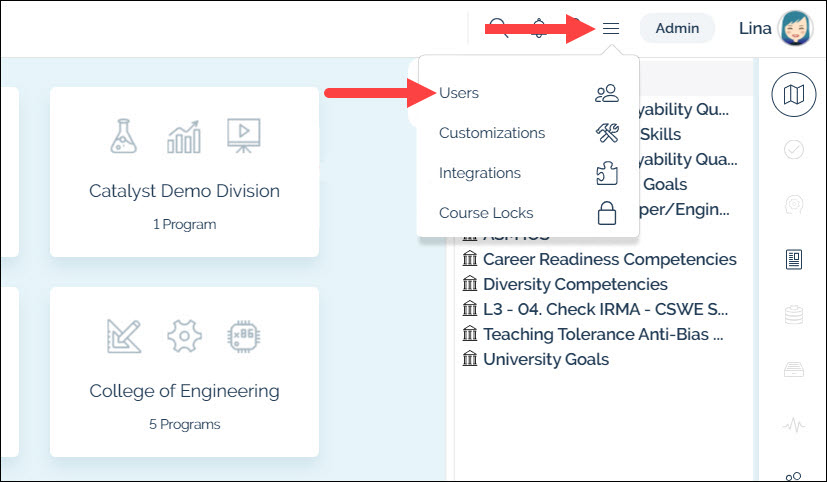Click the checkmark circle sidebar icon

794,150
